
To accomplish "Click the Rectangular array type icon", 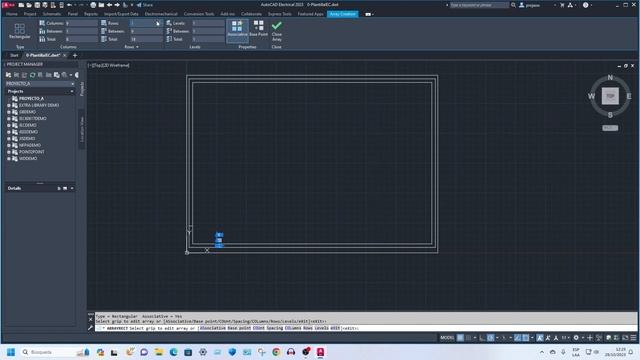I will point(20,31).
